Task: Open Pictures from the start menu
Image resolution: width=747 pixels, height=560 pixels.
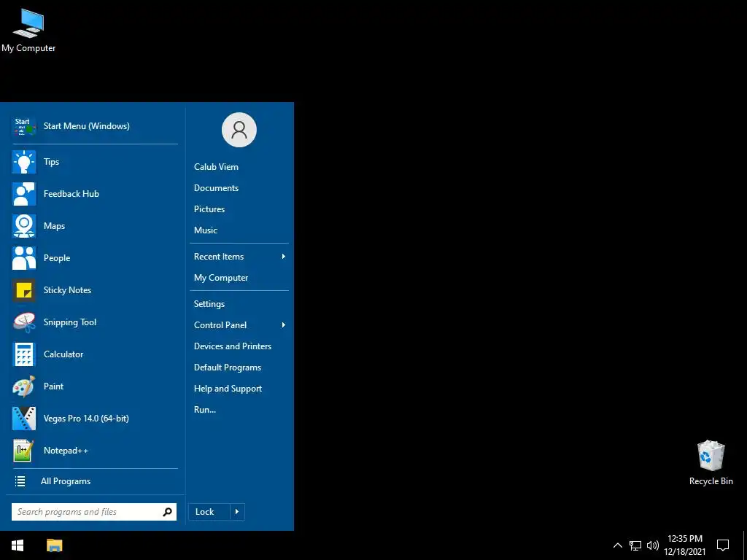Action: [209, 209]
